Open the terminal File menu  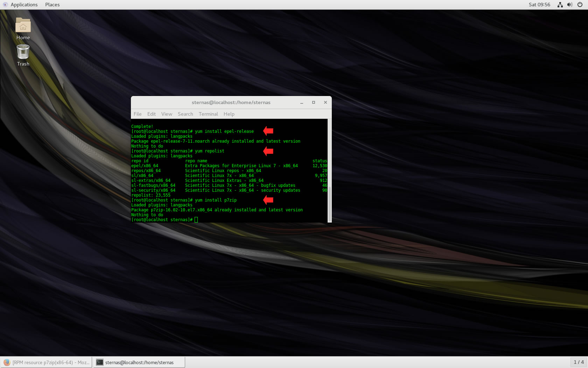point(138,114)
